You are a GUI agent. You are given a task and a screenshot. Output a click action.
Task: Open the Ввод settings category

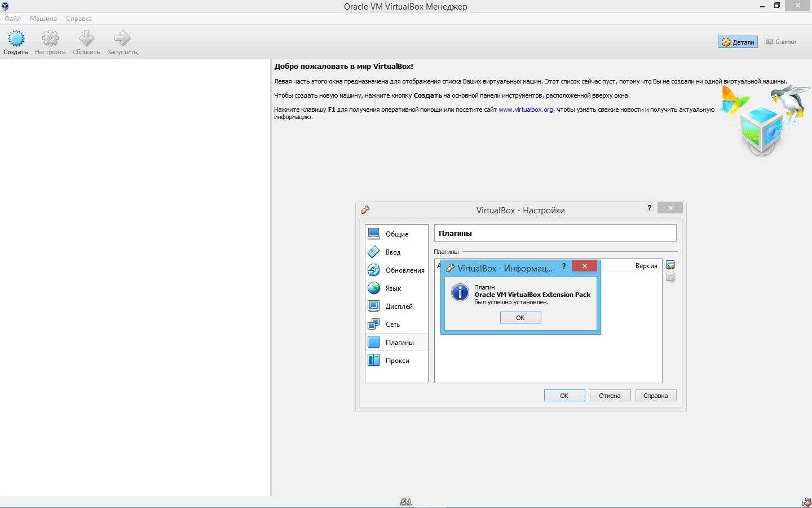(x=396, y=252)
